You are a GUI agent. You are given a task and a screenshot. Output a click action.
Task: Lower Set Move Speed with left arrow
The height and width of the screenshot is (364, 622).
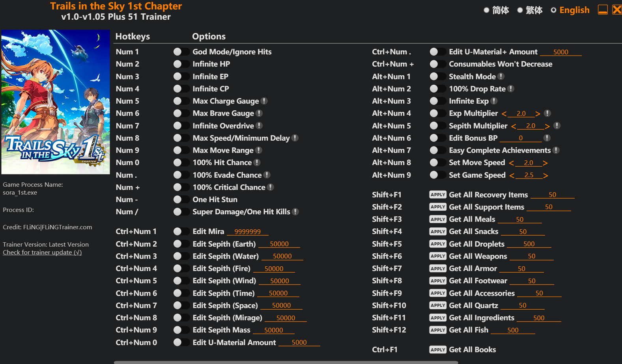pos(512,163)
